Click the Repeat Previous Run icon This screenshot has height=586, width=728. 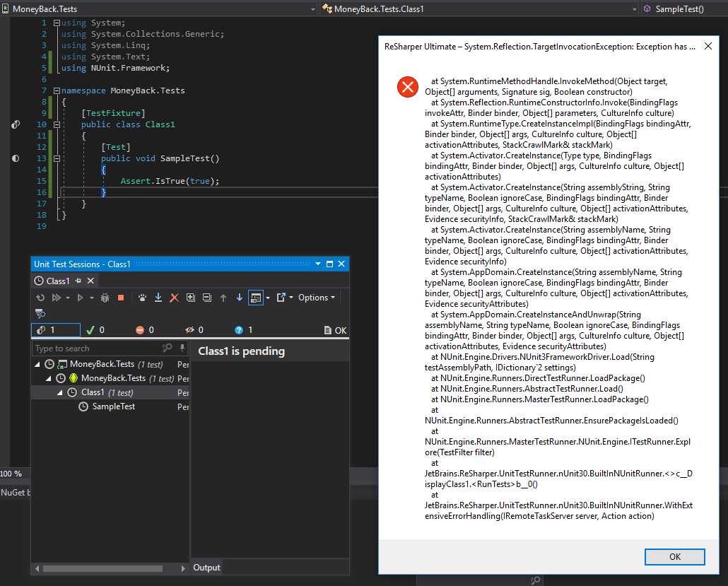click(40, 298)
